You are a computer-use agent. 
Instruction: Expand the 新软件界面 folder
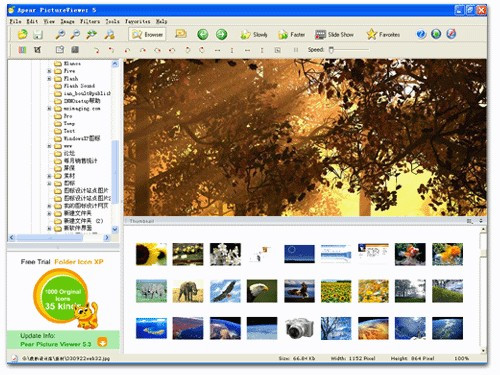[x=49, y=228]
